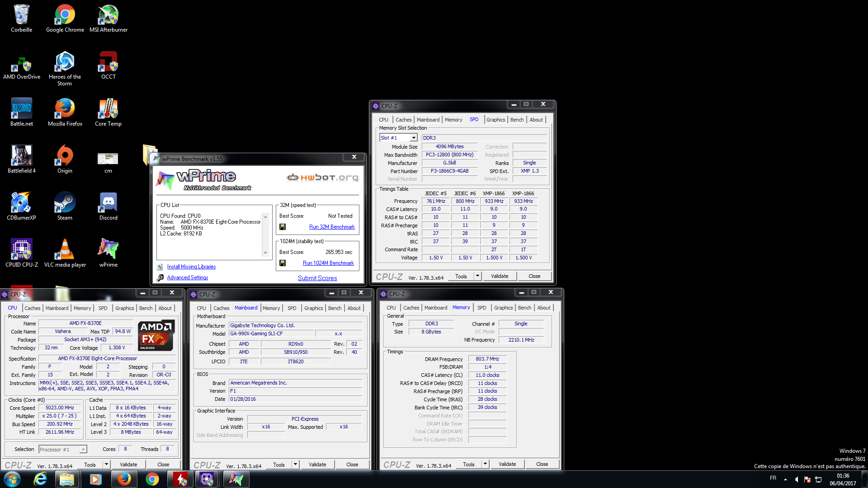Viewport: 868px width, 488px height.
Task: Expand the Tools arrow in the SPD CPU-Z window
Action: 477,276
